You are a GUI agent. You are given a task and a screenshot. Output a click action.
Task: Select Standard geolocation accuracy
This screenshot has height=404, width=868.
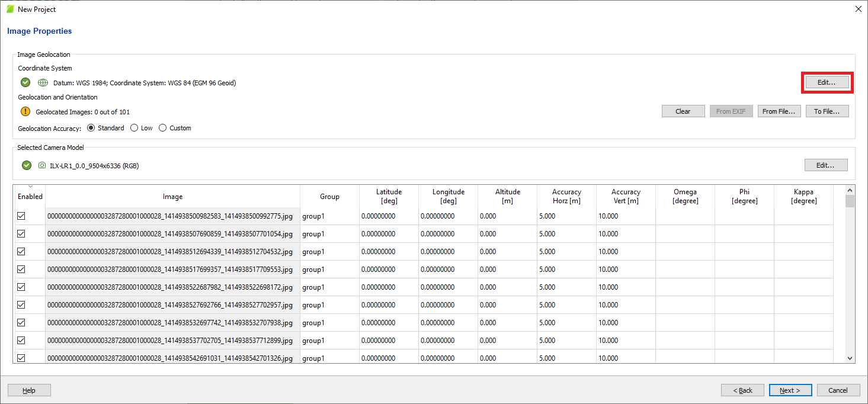91,128
